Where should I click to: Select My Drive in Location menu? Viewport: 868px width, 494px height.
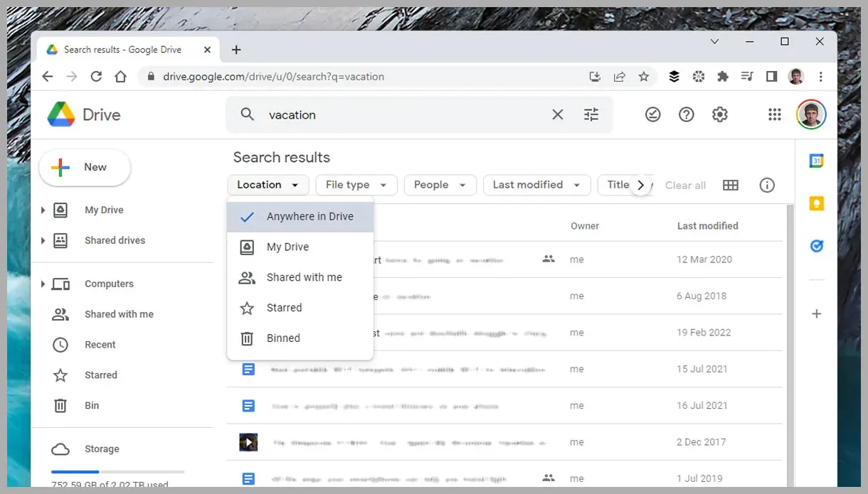(x=300, y=247)
